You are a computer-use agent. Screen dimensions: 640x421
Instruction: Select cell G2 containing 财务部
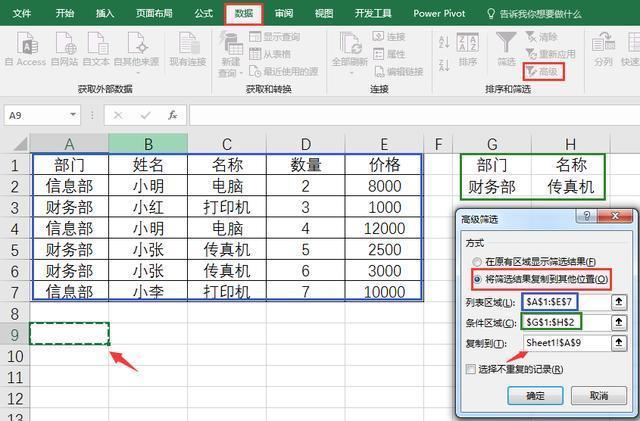click(492, 187)
